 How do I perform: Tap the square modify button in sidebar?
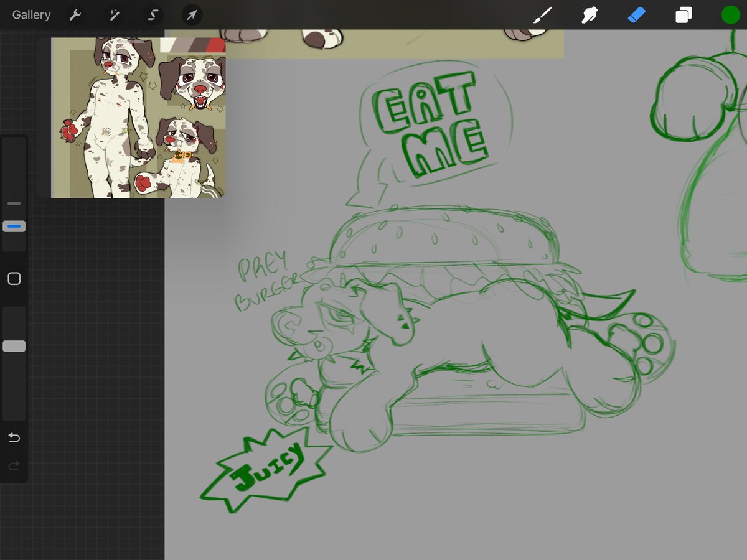[x=14, y=279]
